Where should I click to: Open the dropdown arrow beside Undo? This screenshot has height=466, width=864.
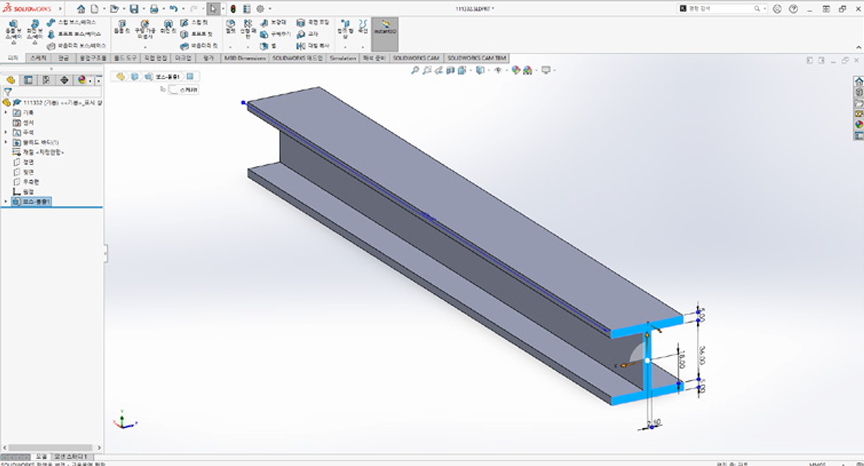(184, 8)
